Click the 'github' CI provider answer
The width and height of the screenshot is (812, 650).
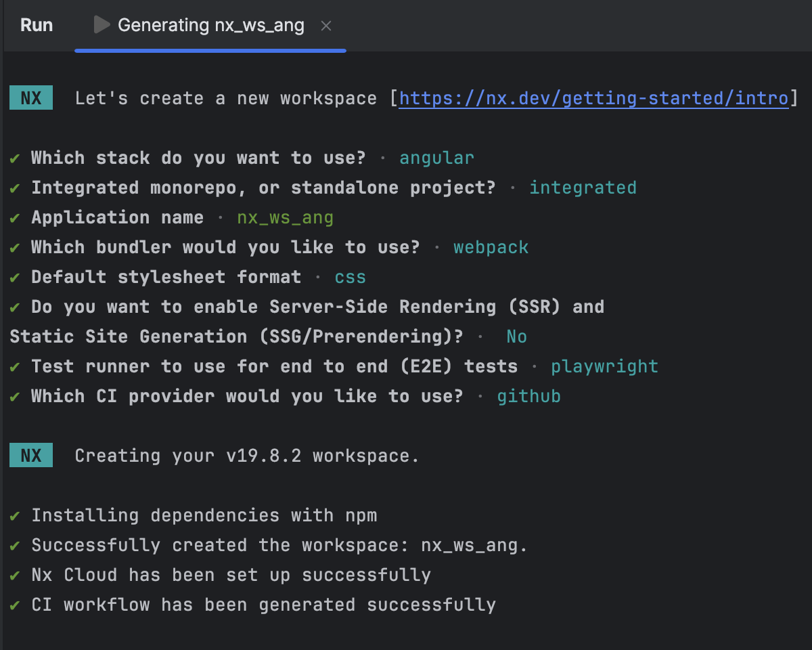click(528, 395)
